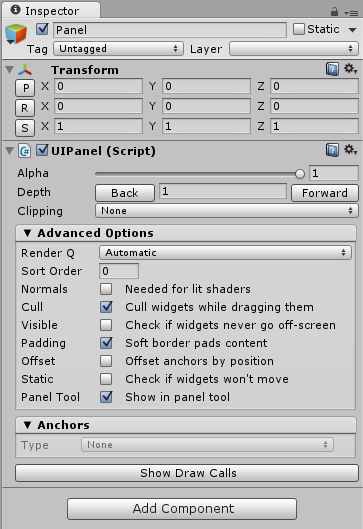This screenshot has width=363, height=529.
Task: Enable Offset anchors by position
Action: click(106, 361)
